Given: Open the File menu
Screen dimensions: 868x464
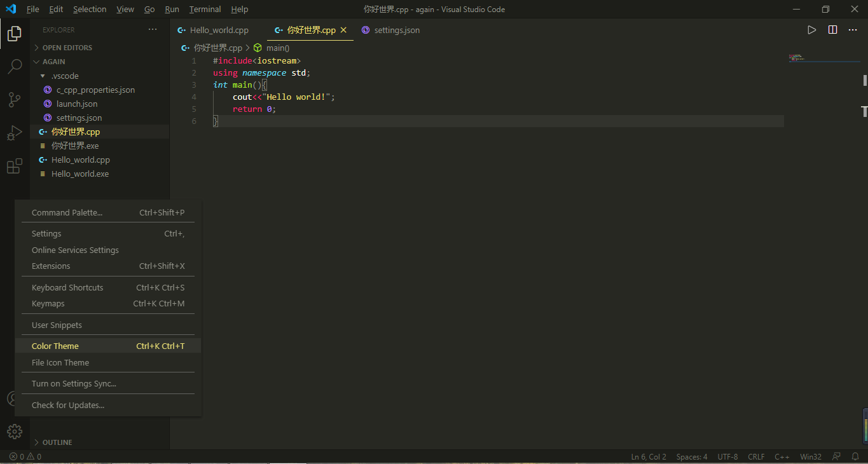Looking at the screenshot, I should pos(33,10).
